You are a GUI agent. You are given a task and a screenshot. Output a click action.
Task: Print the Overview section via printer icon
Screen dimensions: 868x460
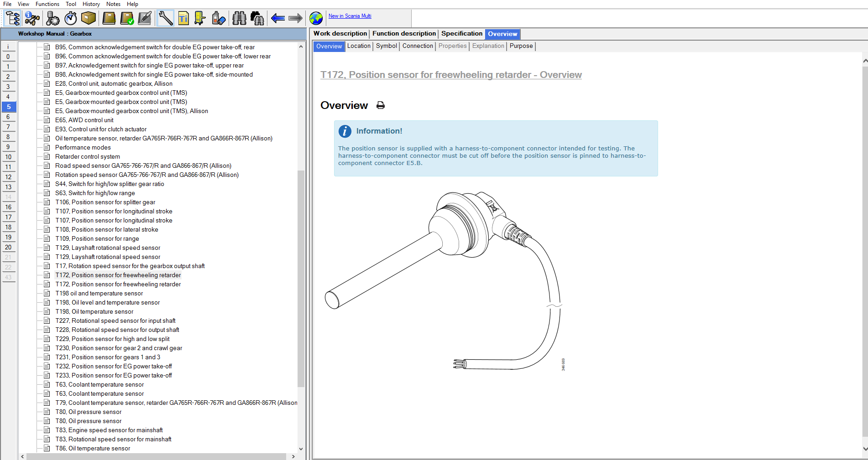[x=381, y=106]
